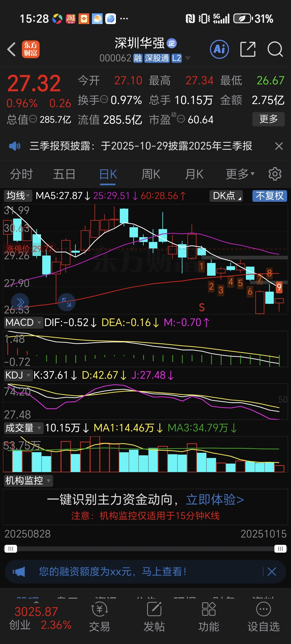Tap the megaphone icon in 融资 banner

coord(19,572)
